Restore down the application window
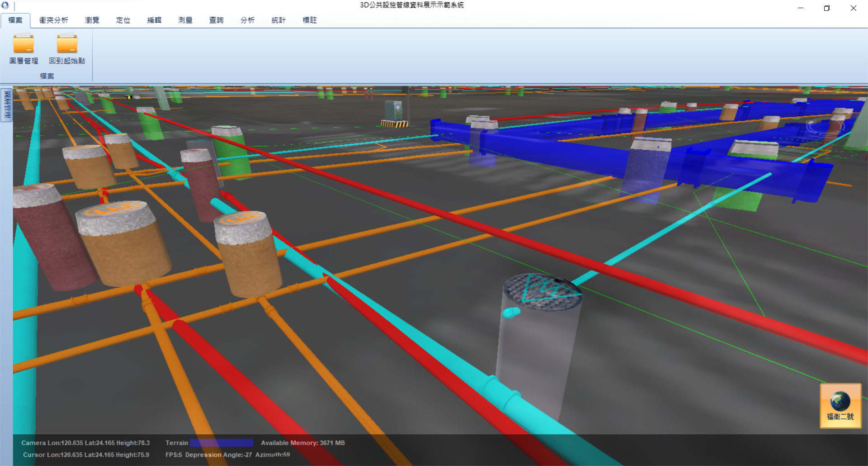This screenshot has width=868, height=466. (x=827, y=8)
